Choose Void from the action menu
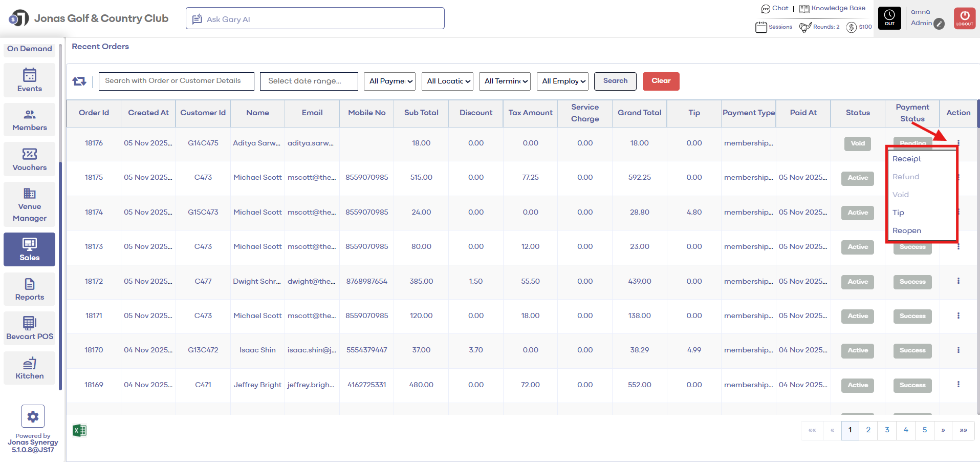Viewport: 980px width, 462px height. point(901,195)
